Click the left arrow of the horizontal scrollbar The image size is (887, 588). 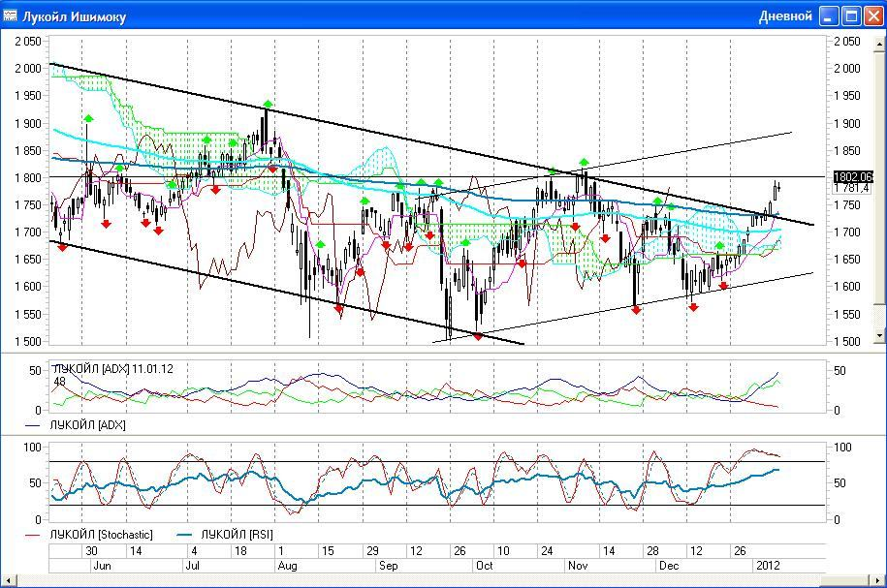[x=8, y=581]
